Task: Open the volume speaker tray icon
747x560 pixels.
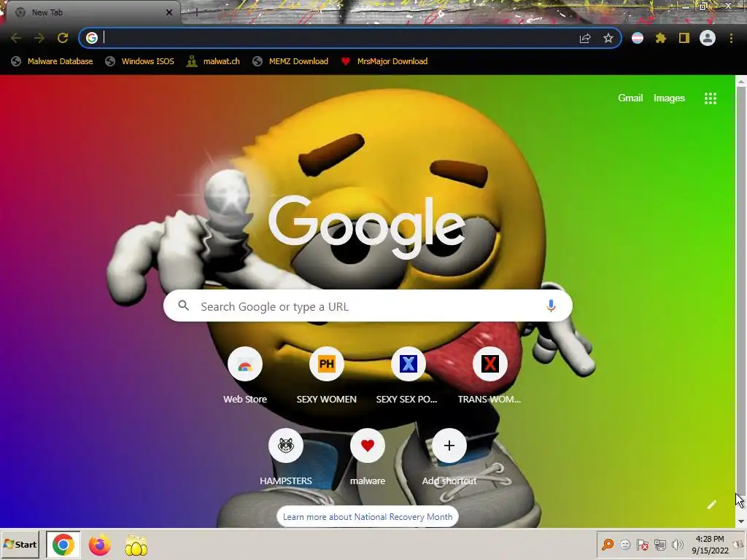Action: (x=677, y=545)
